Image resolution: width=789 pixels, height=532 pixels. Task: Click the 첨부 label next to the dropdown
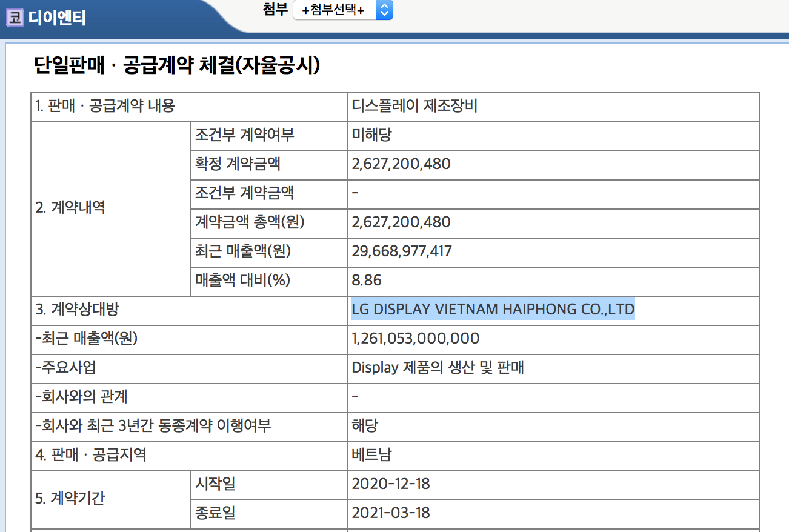click(x=275, y=9)
